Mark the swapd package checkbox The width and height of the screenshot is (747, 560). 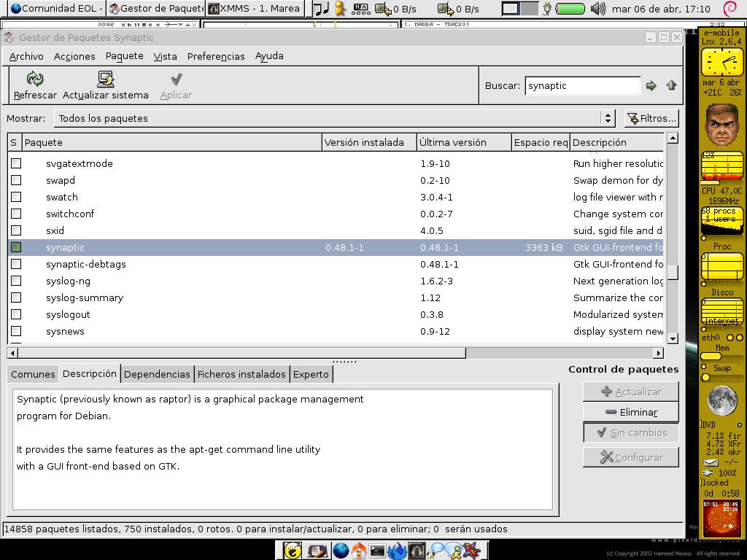16,180
